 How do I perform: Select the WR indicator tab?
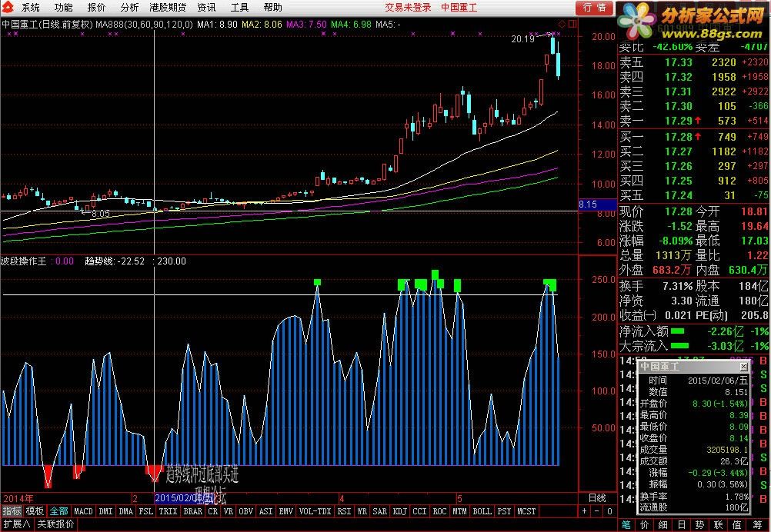[x=362, y=511]
